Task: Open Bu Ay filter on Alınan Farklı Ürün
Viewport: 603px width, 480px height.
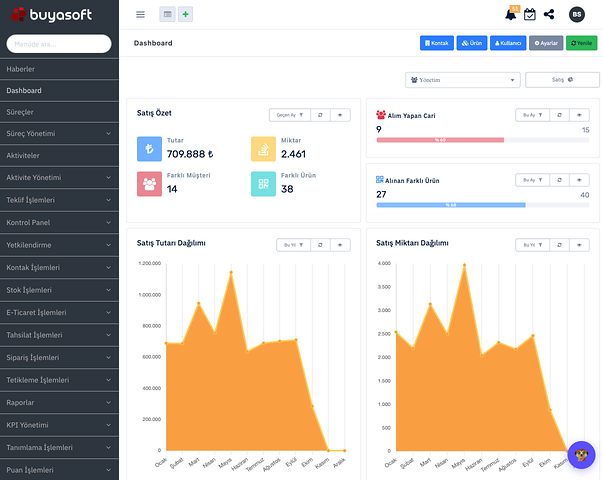Action: point(532,180)
